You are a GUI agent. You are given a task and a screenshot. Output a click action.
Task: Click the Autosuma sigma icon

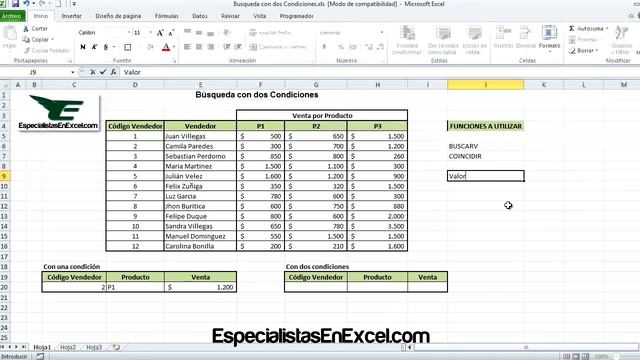[x=572, y=29]
